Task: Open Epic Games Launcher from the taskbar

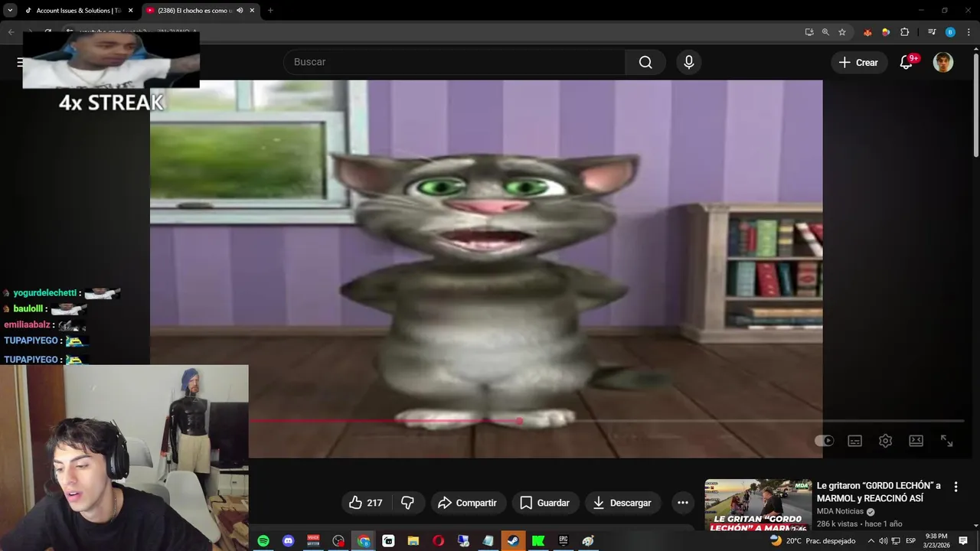Action: tap(563, 541)
